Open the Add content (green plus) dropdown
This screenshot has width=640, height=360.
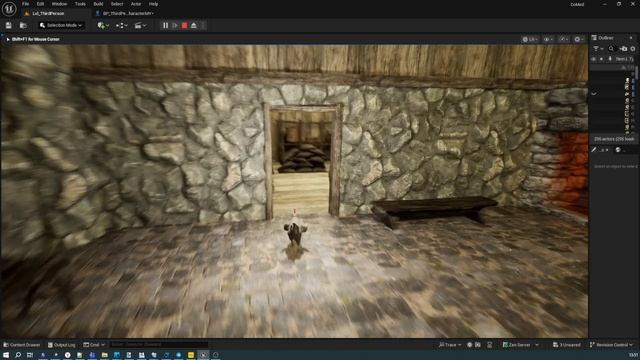point(103,25)
